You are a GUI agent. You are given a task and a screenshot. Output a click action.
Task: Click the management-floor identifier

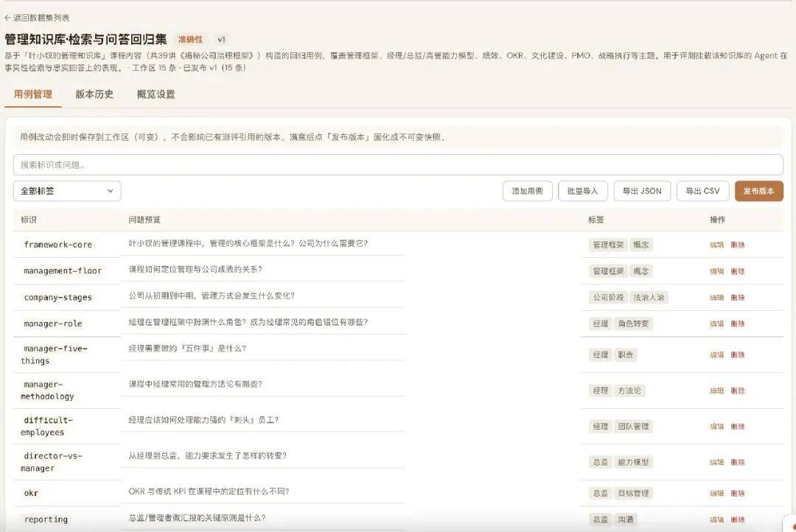pos(63,271)
